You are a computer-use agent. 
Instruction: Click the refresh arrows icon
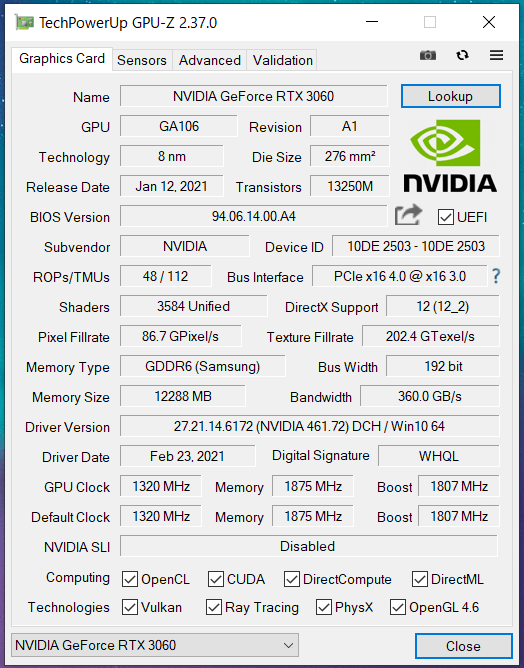coord(462,55)
